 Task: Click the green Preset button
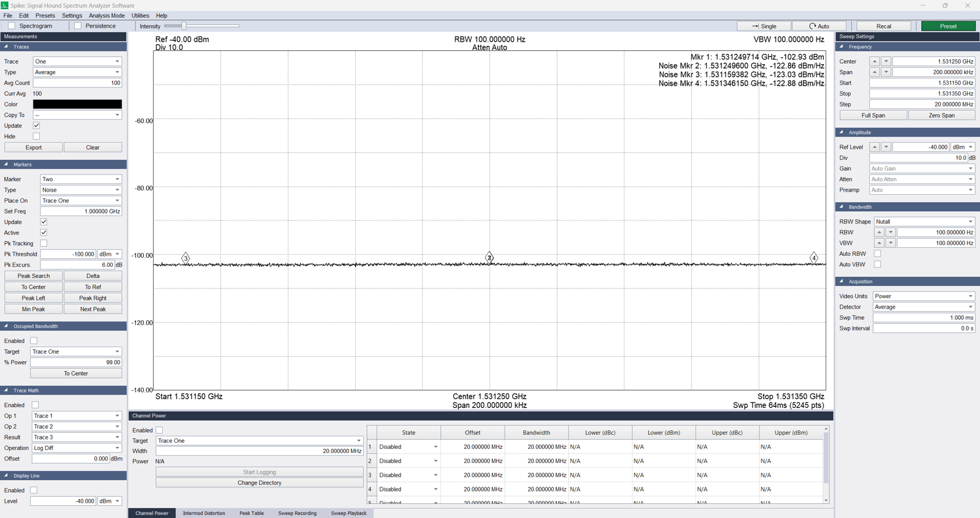[948, 26]
